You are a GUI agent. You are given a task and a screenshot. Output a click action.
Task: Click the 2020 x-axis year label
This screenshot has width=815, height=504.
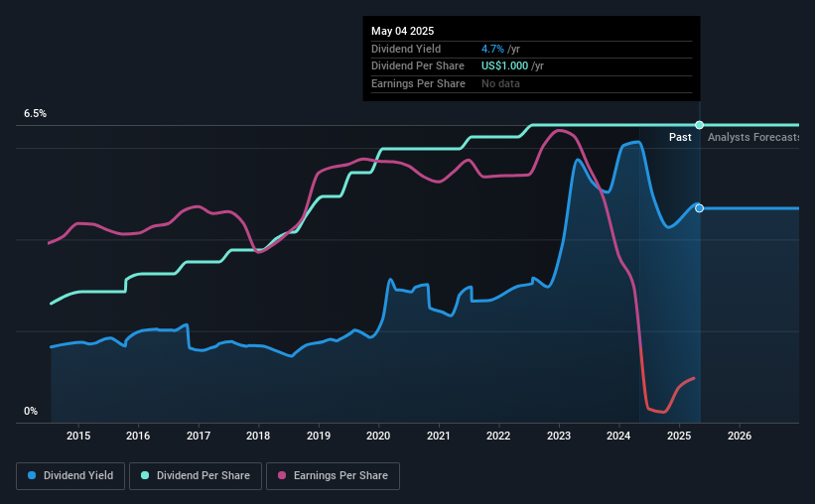tap(378, 436)
